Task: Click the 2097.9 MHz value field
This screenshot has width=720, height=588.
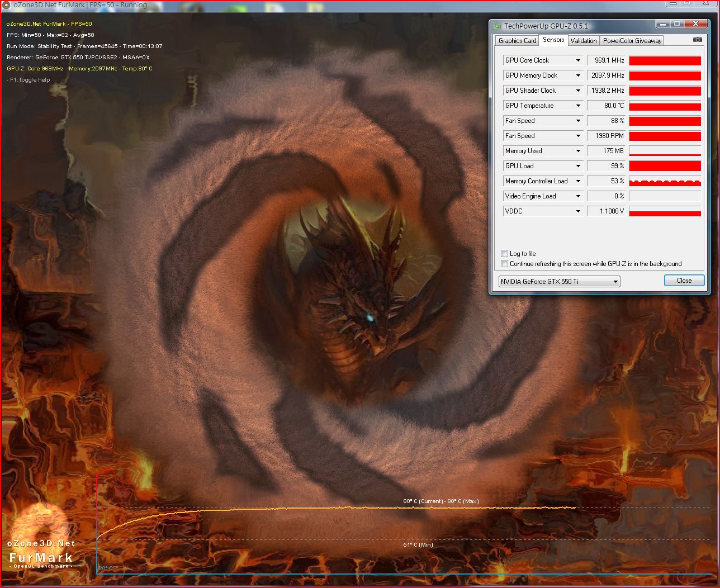Action: (607, 75)
